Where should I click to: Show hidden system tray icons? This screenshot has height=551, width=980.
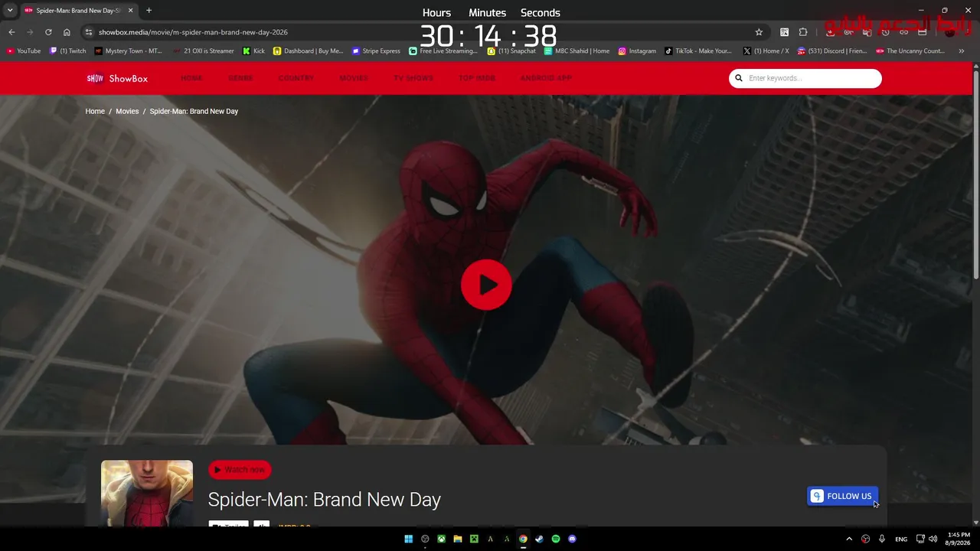point(849,539)
